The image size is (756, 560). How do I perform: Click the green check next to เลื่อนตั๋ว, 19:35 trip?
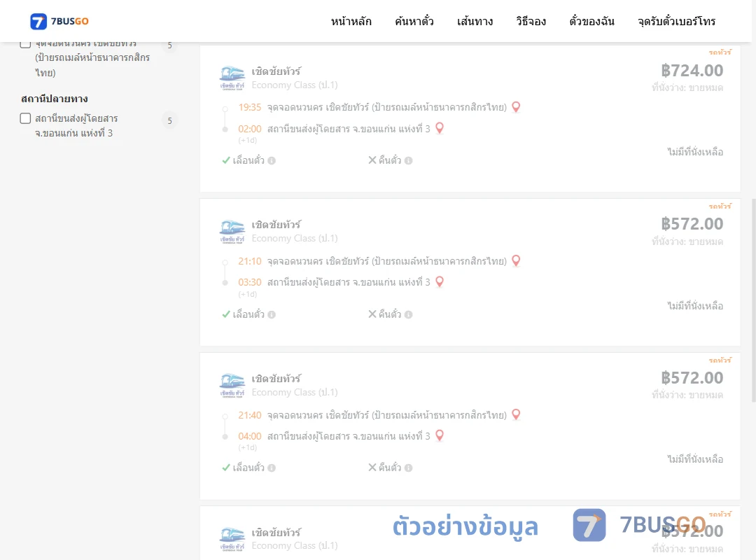click(225, 160)
